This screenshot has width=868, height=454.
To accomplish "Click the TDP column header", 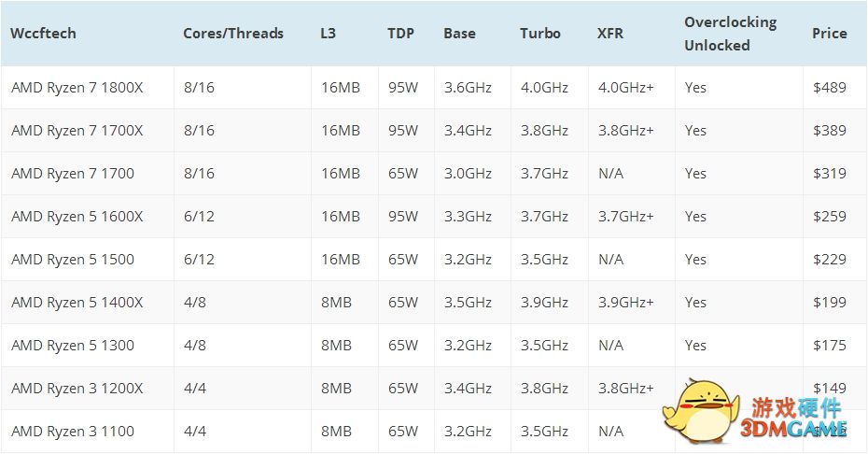I will point(401,34).
